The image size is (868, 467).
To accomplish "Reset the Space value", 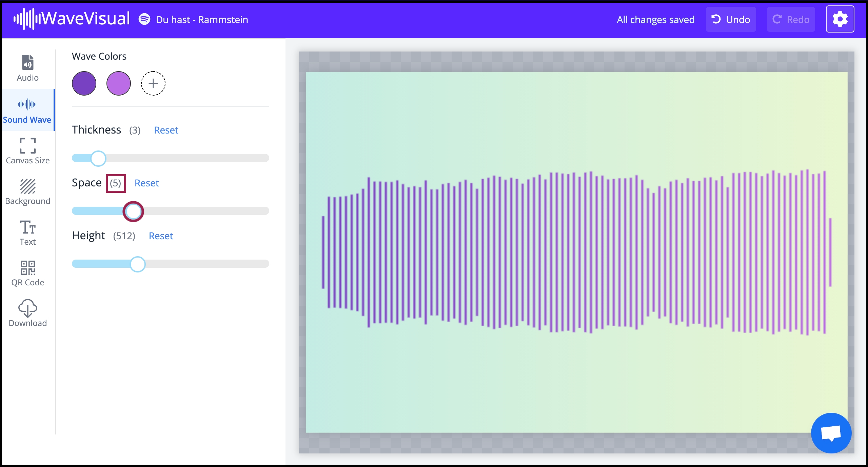I will click(x=147, y=183).
